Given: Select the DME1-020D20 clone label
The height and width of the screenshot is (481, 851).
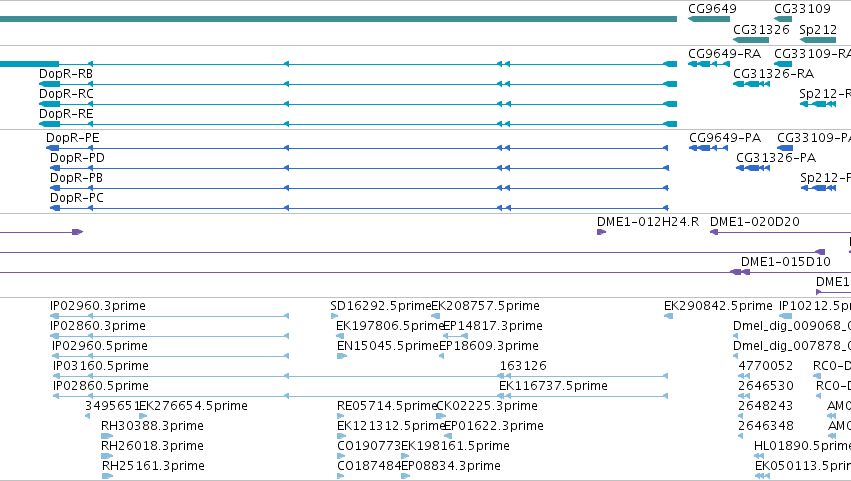Looking at the screenshot, I should 754,222.
